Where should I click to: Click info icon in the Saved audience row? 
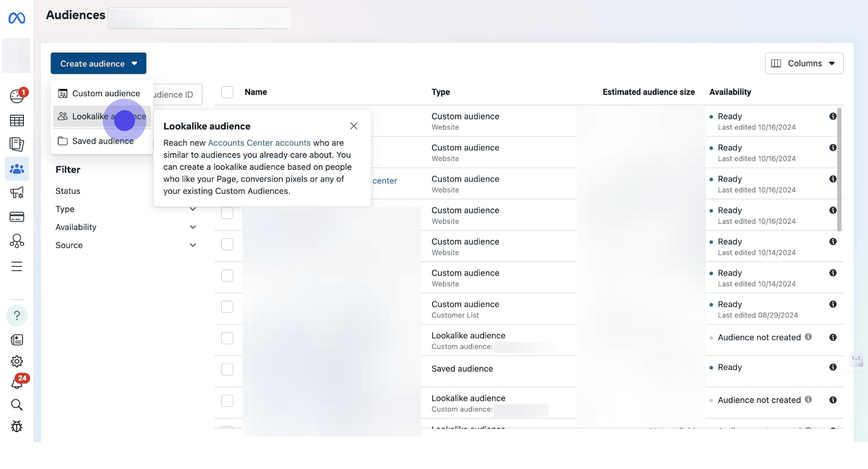(x=833, y=367)
